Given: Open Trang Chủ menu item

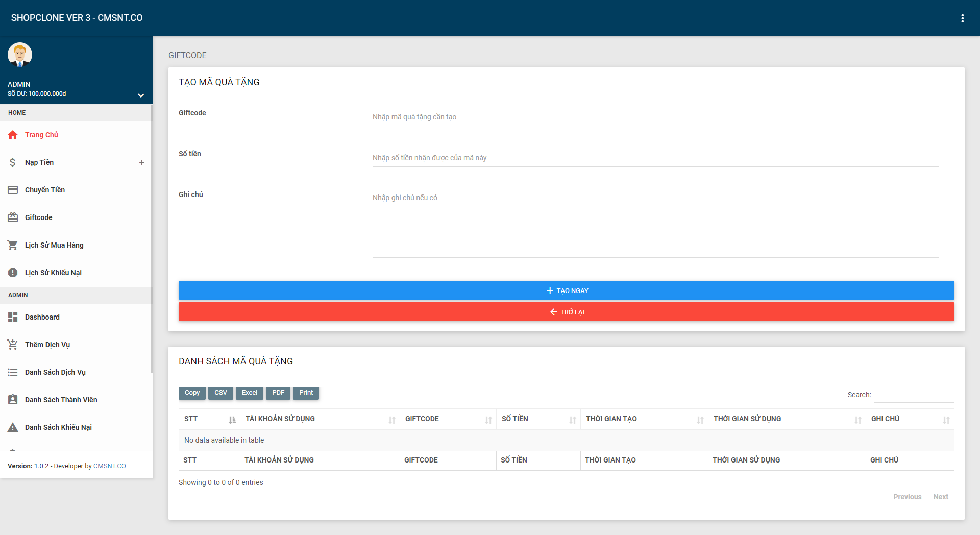Looking at the screenshot, I should tap(76, 135).
